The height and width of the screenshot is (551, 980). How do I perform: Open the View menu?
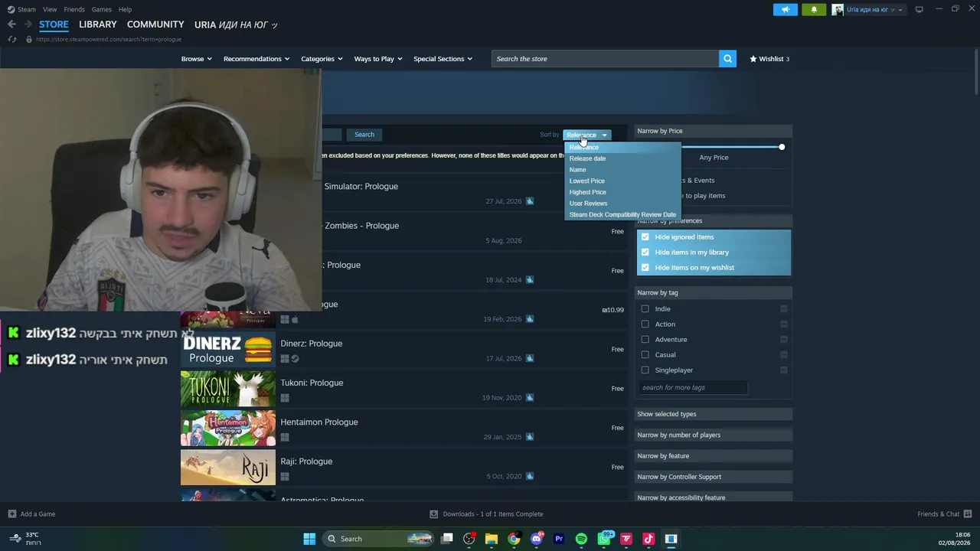pos(50,9)
